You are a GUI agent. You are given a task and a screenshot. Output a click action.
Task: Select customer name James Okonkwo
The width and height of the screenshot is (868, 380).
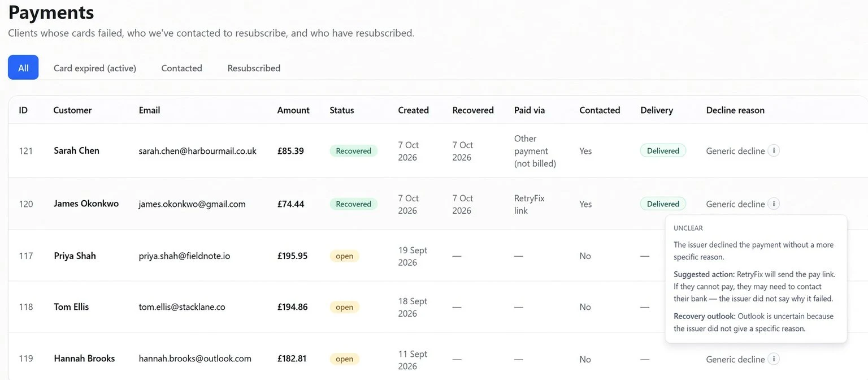point(86,204)
